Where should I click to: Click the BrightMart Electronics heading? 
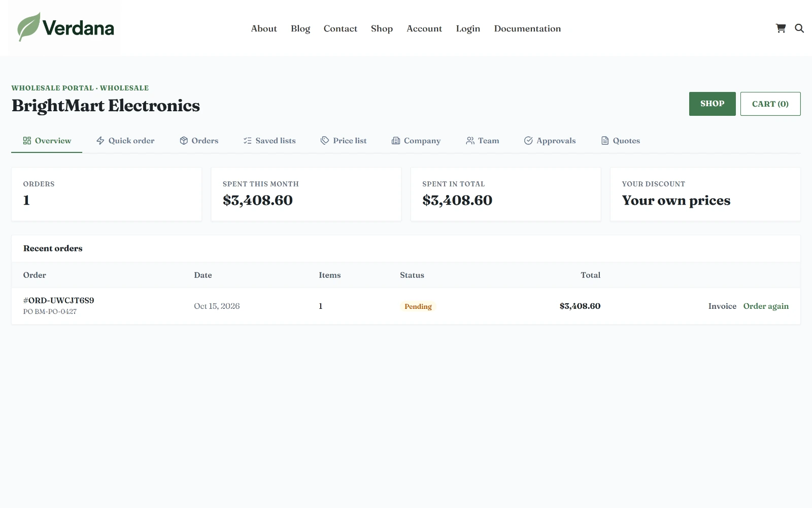(x=106, y=106)
